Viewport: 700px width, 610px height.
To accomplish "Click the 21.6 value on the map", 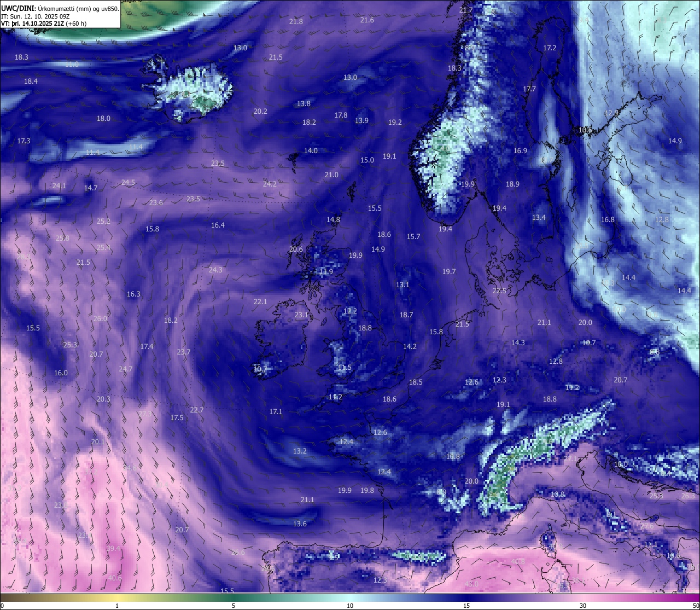I will pyautogui.click(x=367, y=20).
